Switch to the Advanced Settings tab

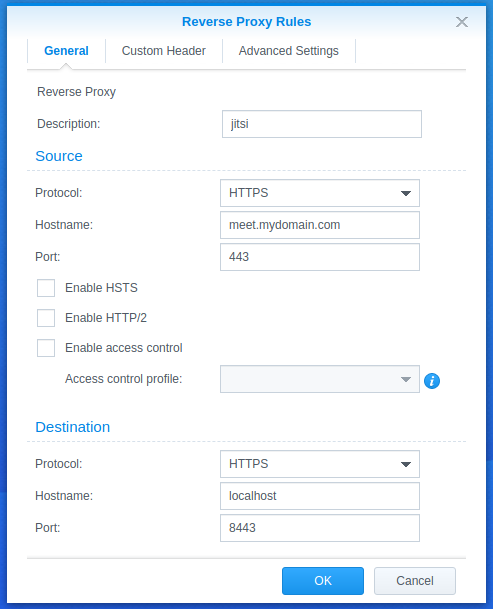(289, 51)
